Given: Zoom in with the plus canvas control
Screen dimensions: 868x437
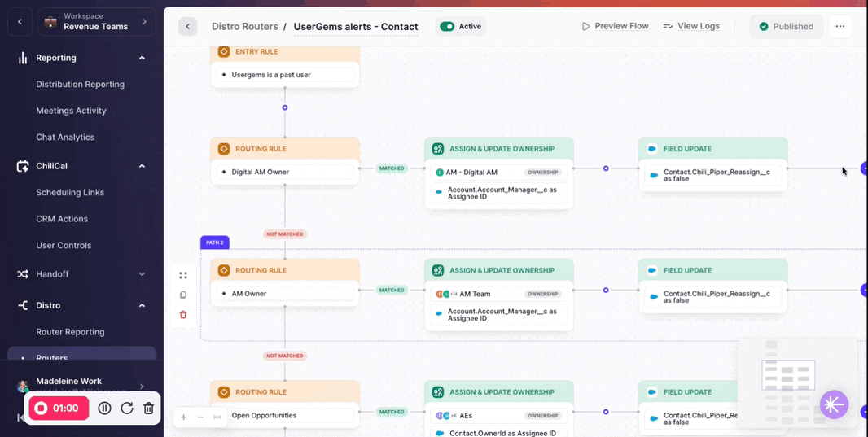Looking at the screenshot, I should pos(184,417).
